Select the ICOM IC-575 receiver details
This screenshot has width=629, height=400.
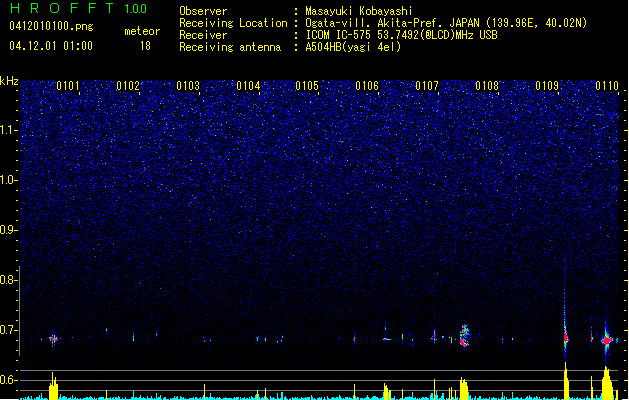coord(402,35)
